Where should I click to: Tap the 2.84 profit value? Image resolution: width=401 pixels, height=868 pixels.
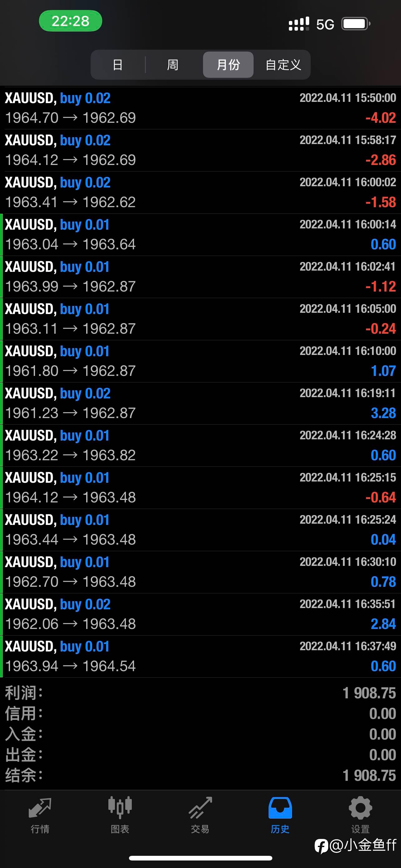tap(383, 624)
